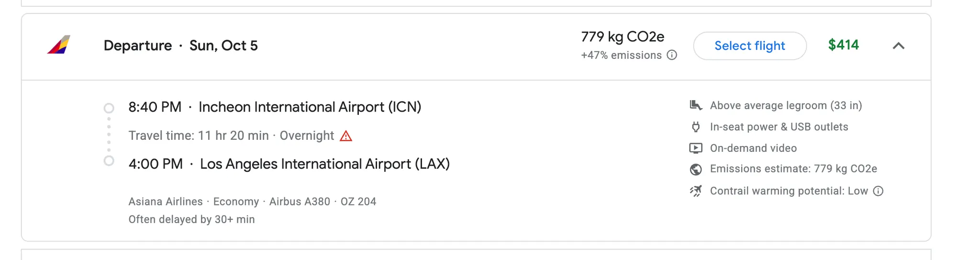Click the emissions info icon
Image resolution: width=980 pixels, height=260 pixels.
point(672,55)
